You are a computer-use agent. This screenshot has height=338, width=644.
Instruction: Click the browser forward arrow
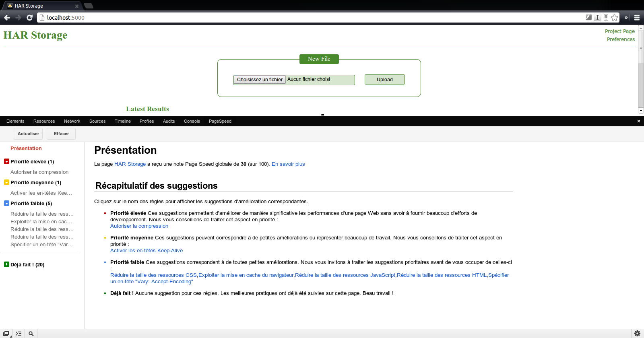click(x=18, y=18)
